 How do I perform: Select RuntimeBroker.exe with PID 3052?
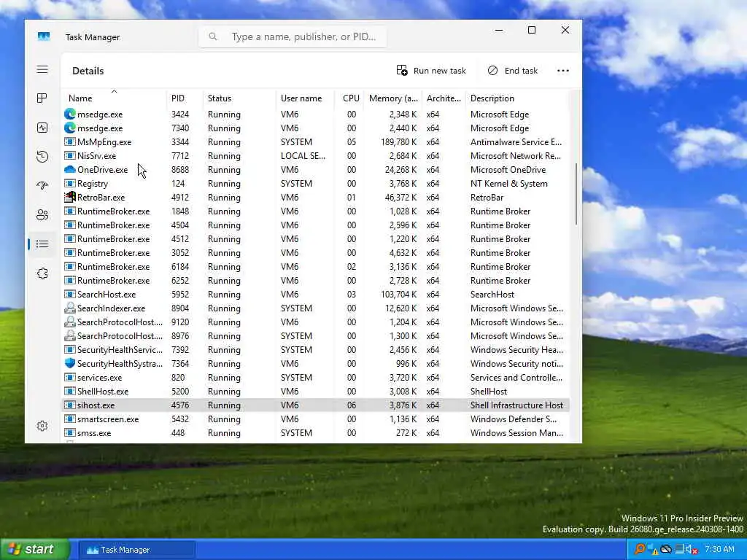coord(317,252)
